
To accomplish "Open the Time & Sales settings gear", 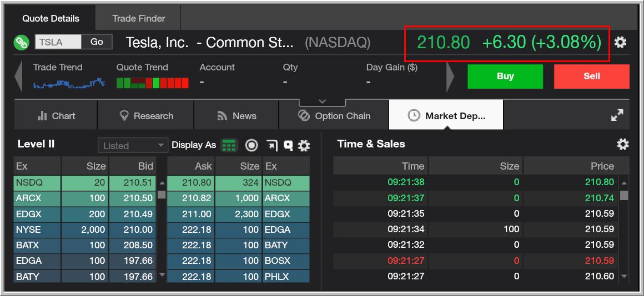I will [623, 144].
